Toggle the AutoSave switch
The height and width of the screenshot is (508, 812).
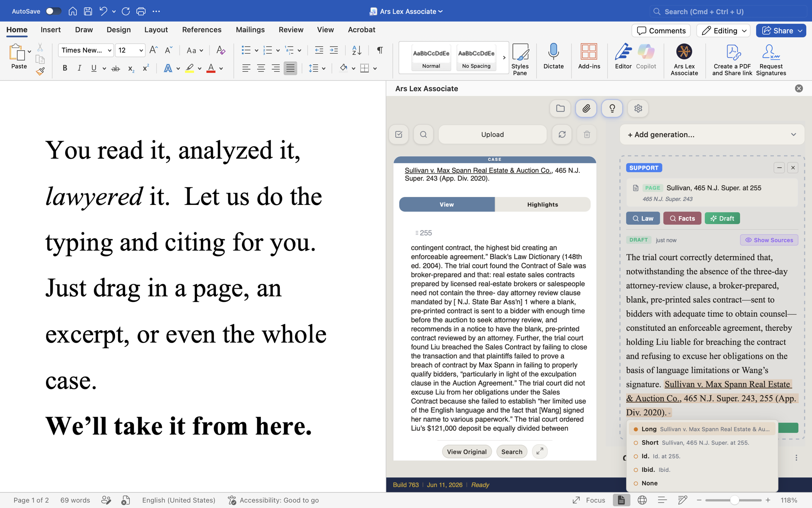pyautogui.click(x=53, y=11)
